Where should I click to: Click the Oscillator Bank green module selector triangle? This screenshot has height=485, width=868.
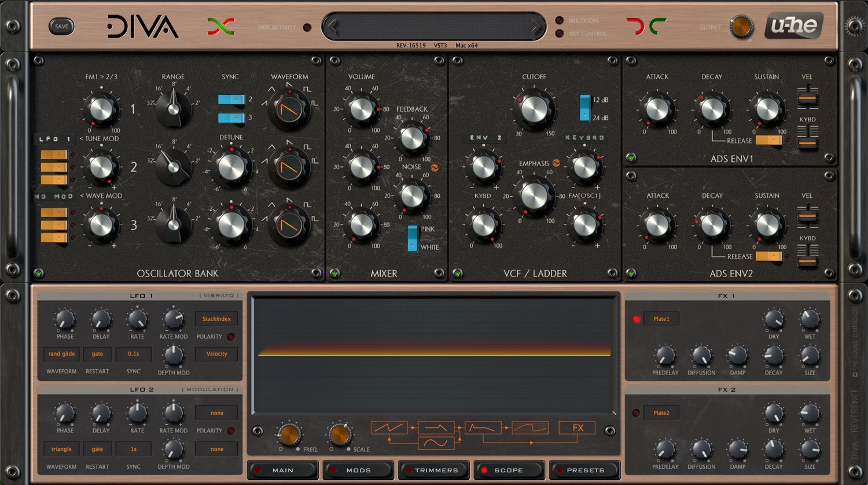[x=39, y=273]
